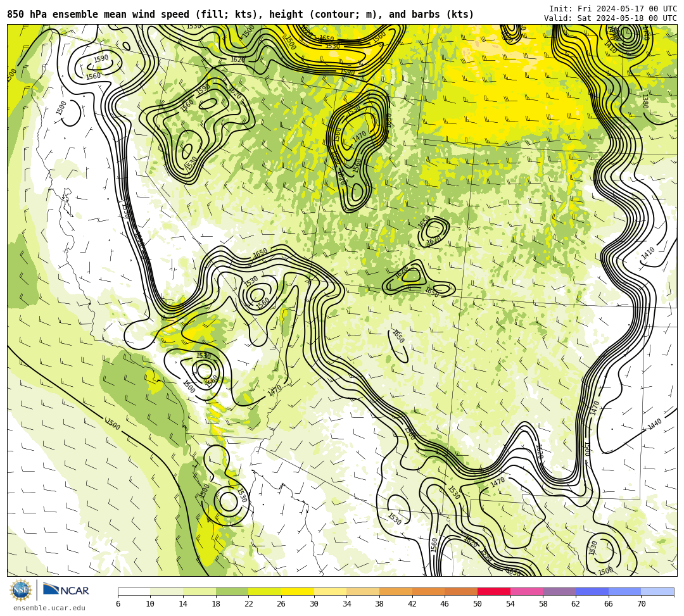Click the NCAR logo
Viewport: 684px width, 616px height.
[66, 589]
